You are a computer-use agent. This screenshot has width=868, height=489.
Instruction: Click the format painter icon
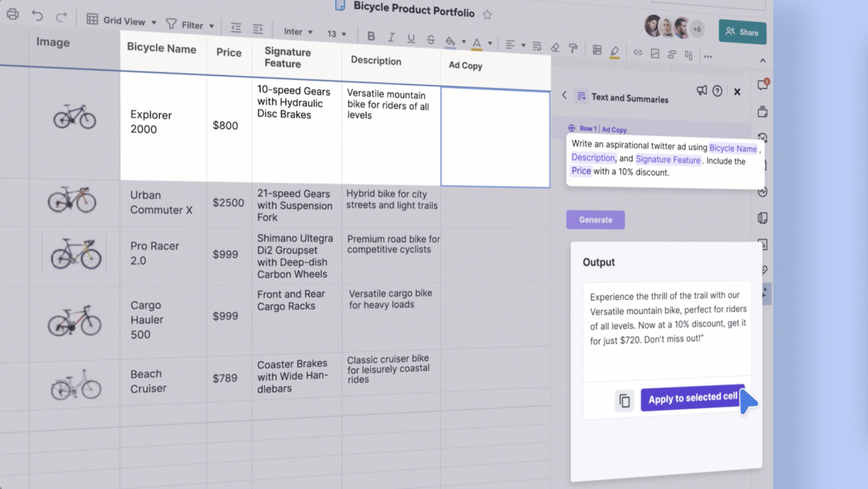click(572, 48)
